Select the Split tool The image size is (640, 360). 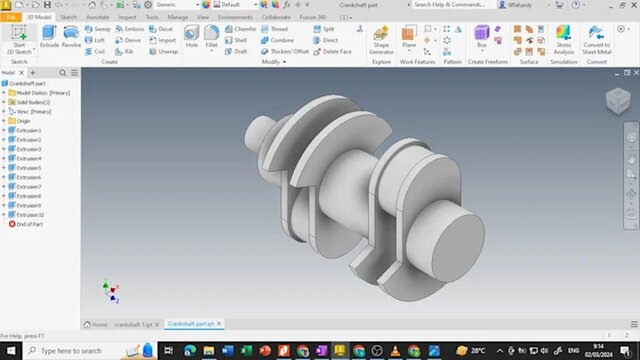click(x=324, y=29)
